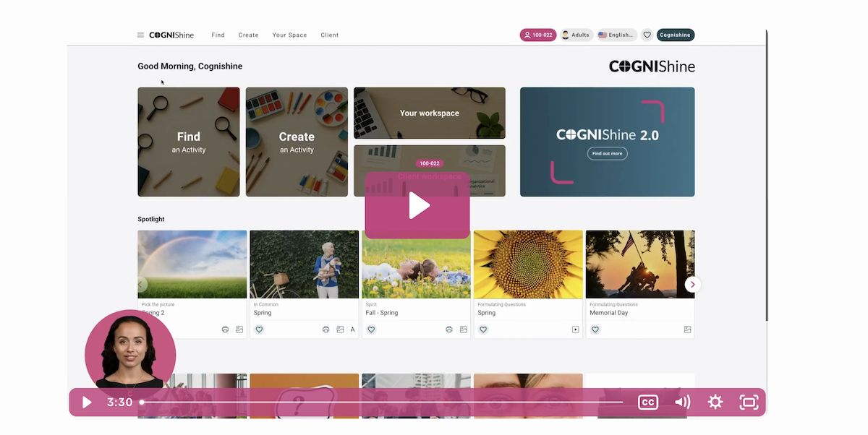Open the woman with bicycle Spring thumbnail
This screenshot has width=868, height=435.
tap(305, 264)
